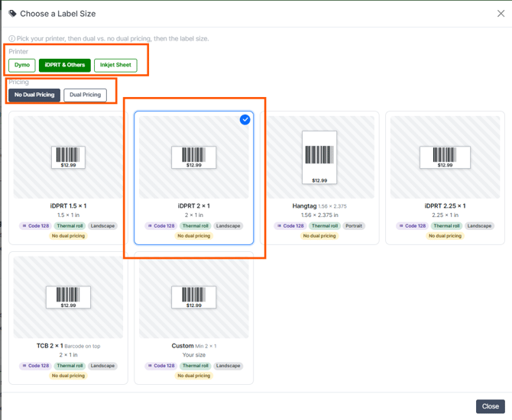Screen dimensions: 512x420
Task: Click the Portrait tag on the Hangtag card
Action: pyautogui.click(x=354, y=226)
